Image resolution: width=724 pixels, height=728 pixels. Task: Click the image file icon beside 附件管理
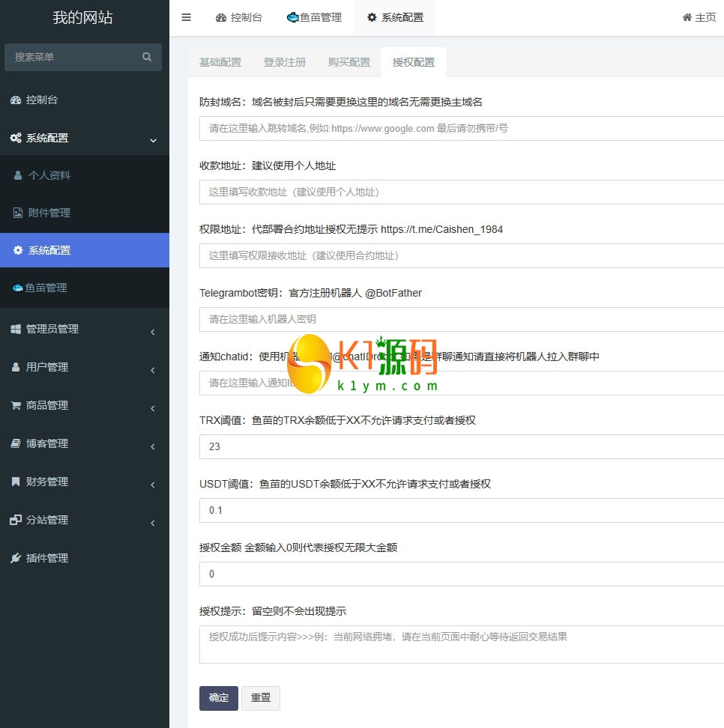click(18, 213)
